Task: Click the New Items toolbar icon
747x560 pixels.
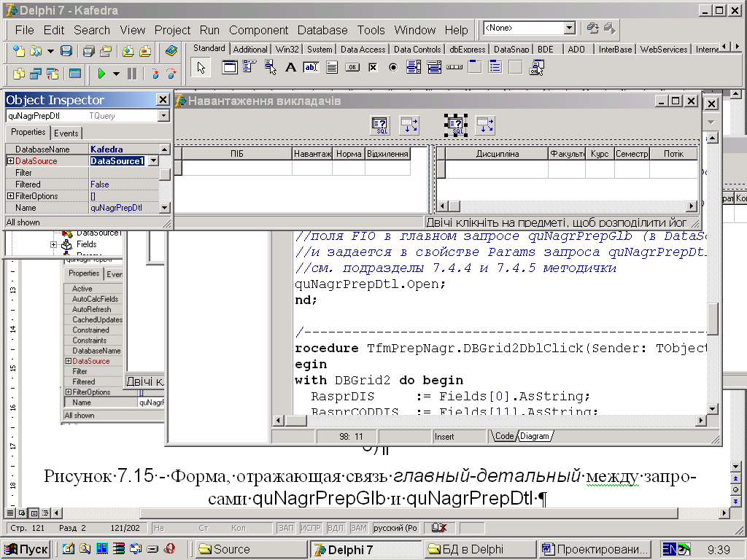Action: click(18, 50)
